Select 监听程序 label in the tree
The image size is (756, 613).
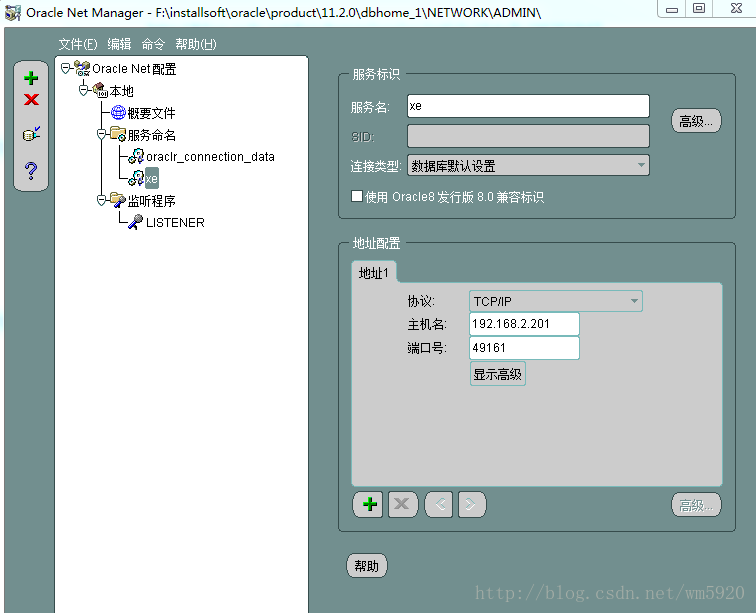click(151, 201)
